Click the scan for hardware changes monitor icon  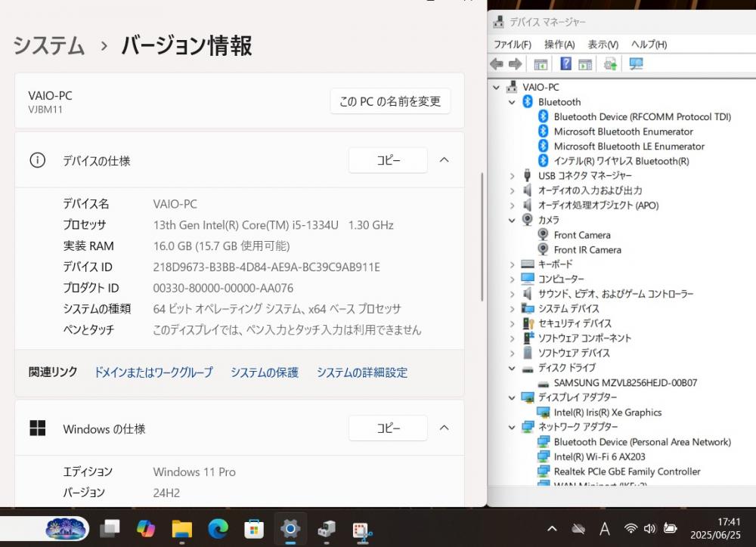click(x=636, y=63)
